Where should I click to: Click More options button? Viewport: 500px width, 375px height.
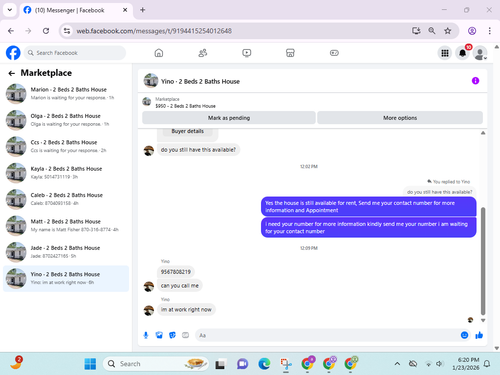pos(400,118)
